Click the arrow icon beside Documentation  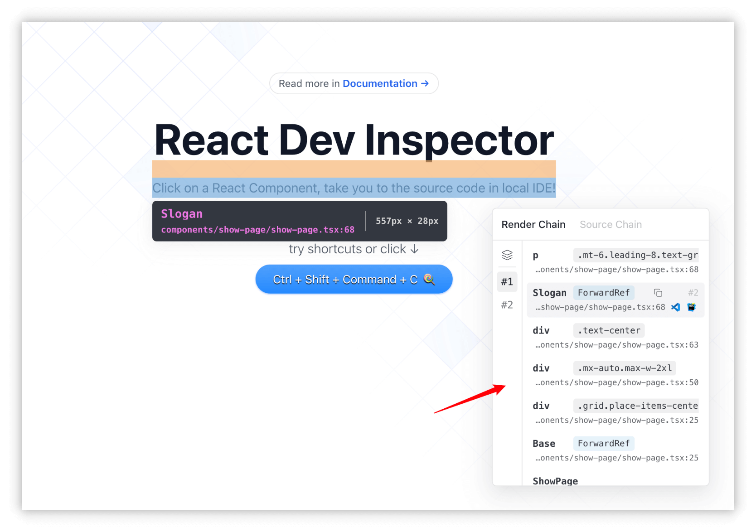pos(425,83)
